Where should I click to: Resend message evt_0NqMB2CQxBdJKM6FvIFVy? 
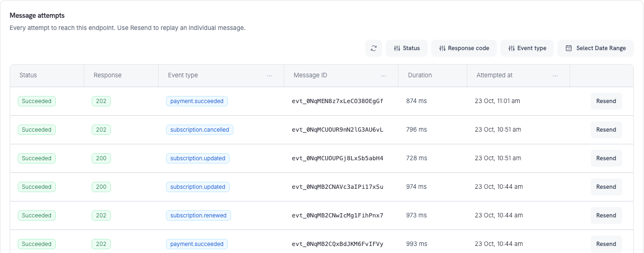click(x=606, y=244)
